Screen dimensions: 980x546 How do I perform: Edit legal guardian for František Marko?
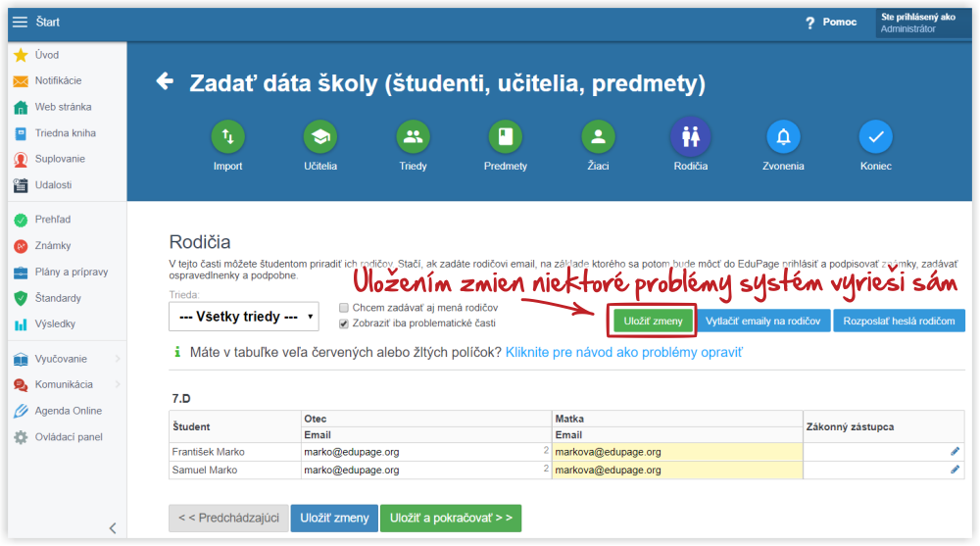(x=955, y=452)
